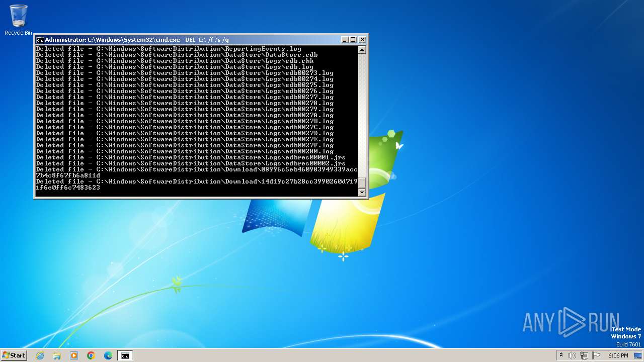
Task: Click the DataStore.edb deleted line
Action: 177,55
